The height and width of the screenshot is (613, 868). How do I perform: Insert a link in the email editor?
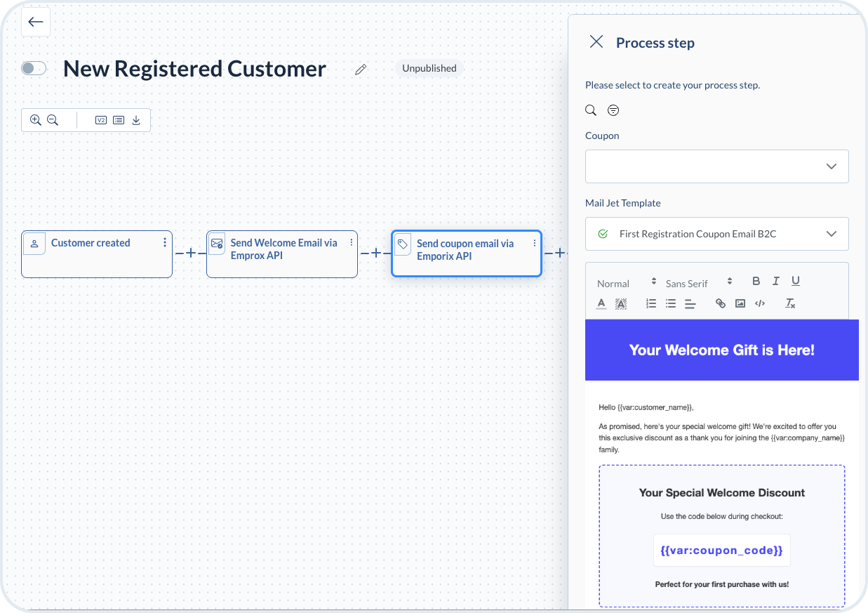[720, 303]
